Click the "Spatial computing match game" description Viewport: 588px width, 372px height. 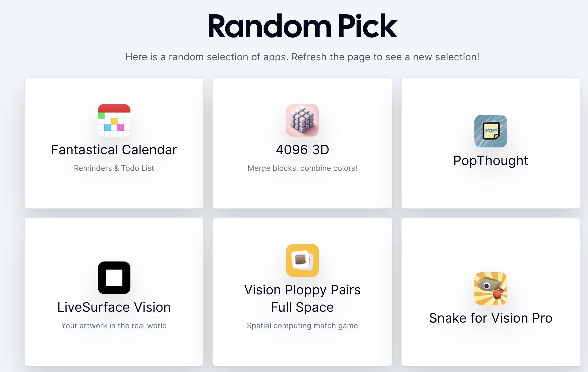click(x=302, y=326)
